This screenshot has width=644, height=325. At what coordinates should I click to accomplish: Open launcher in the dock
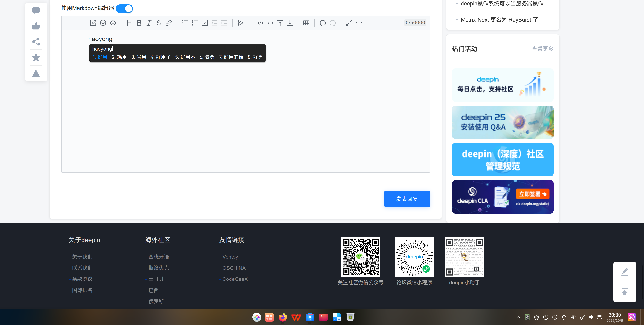point(257,317)
